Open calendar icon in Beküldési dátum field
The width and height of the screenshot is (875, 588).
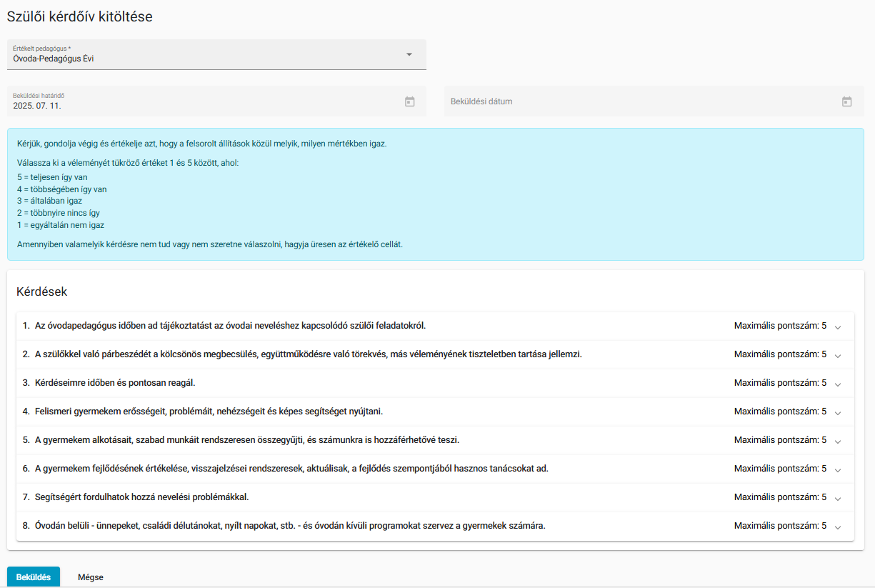point(846,101)
